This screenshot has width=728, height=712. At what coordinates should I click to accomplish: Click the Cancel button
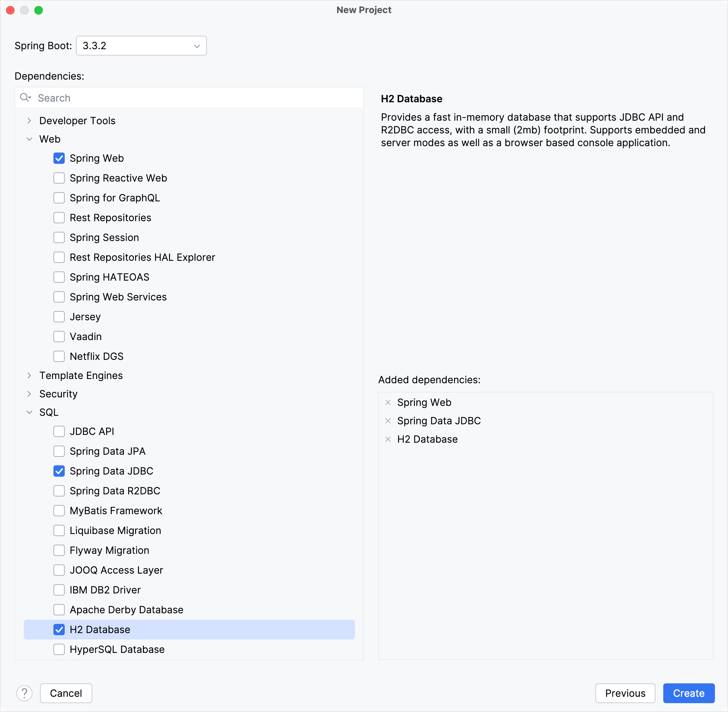66,693
